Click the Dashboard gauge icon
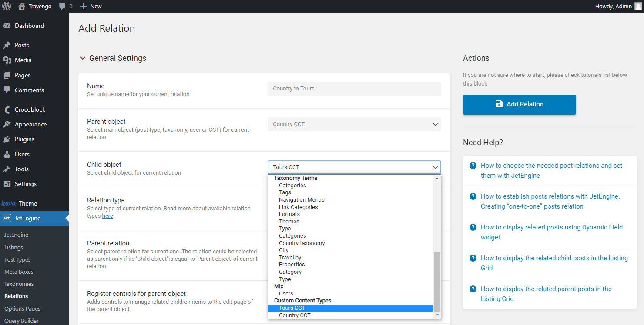The image size is (644, 325). pyautogui.click(x=7, y=26)
